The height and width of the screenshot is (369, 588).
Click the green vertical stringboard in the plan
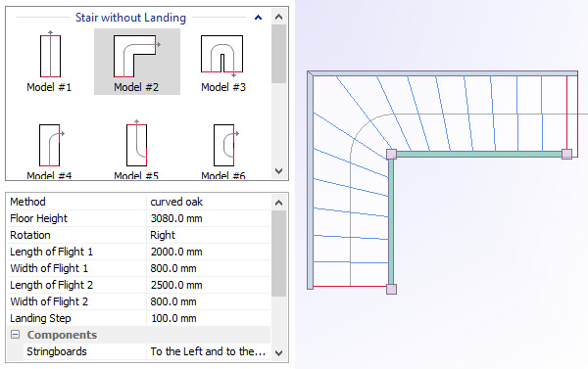(391, 221)
